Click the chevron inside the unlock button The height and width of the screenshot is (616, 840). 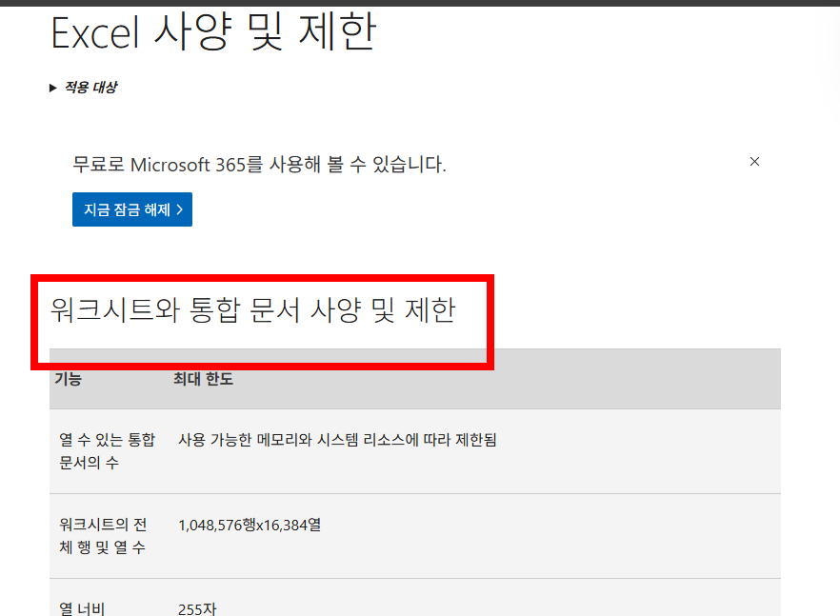point(179,209)
